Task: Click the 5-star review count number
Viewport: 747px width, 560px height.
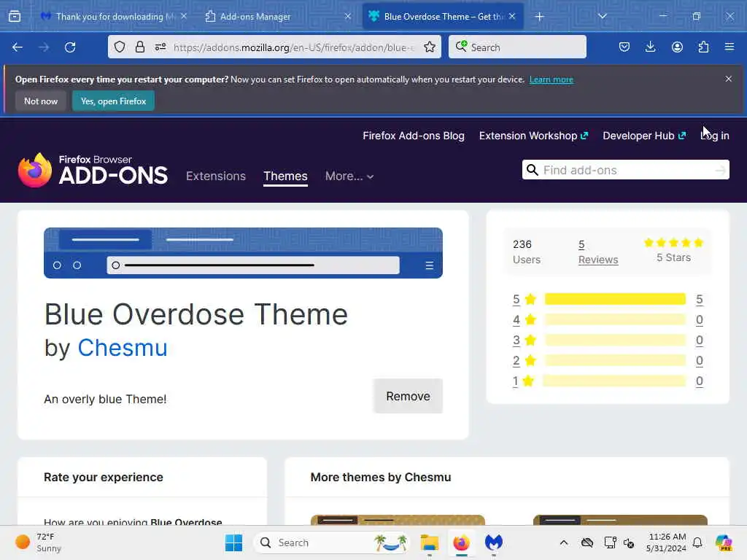Action: tap(699, 299)
